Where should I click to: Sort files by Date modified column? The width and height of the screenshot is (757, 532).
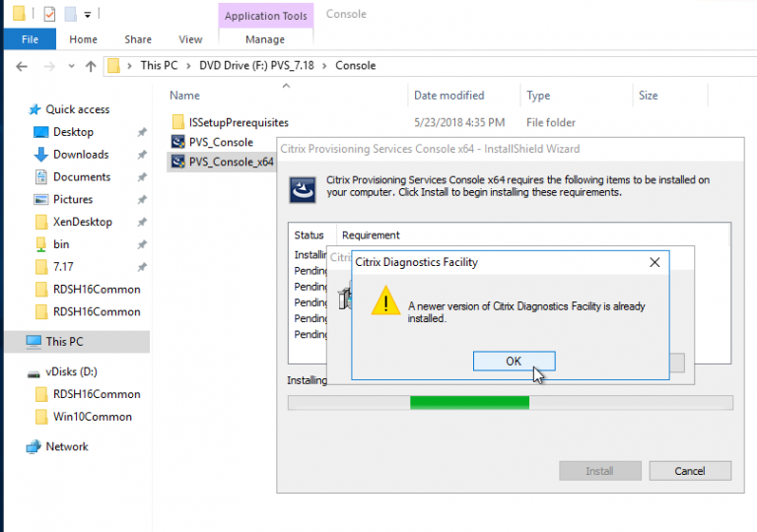click(x=448, y=96)
